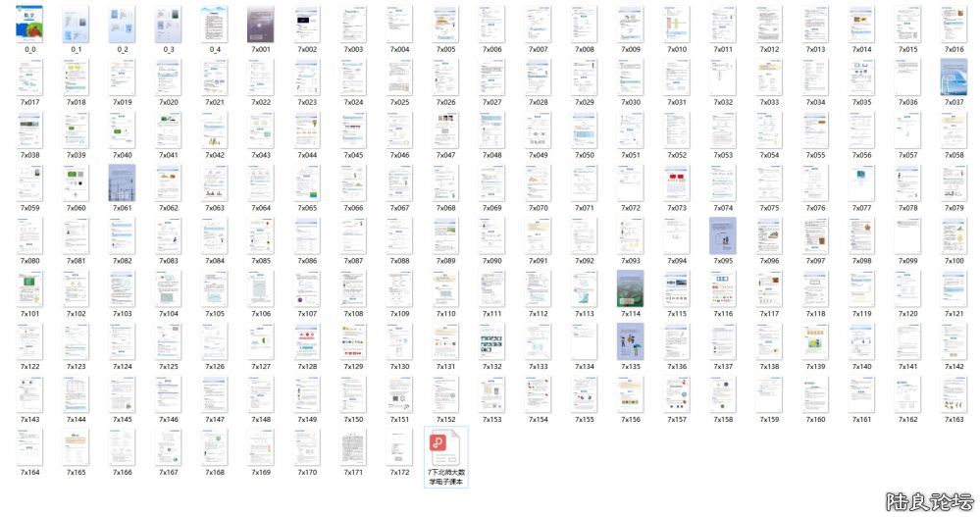The height and width of the screenshot is (517, 980).
Task: Select the 7x171 text page thumbnail
Action: tap(353, 447)
